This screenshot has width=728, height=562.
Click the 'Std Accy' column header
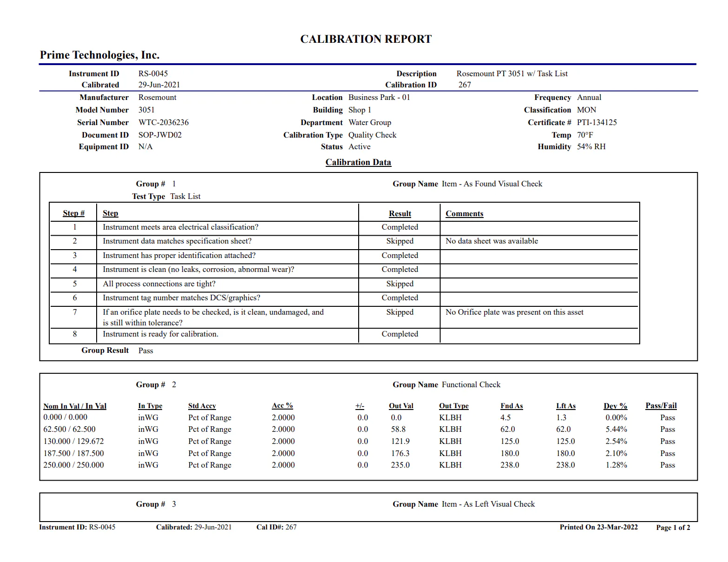pos(202,406)
